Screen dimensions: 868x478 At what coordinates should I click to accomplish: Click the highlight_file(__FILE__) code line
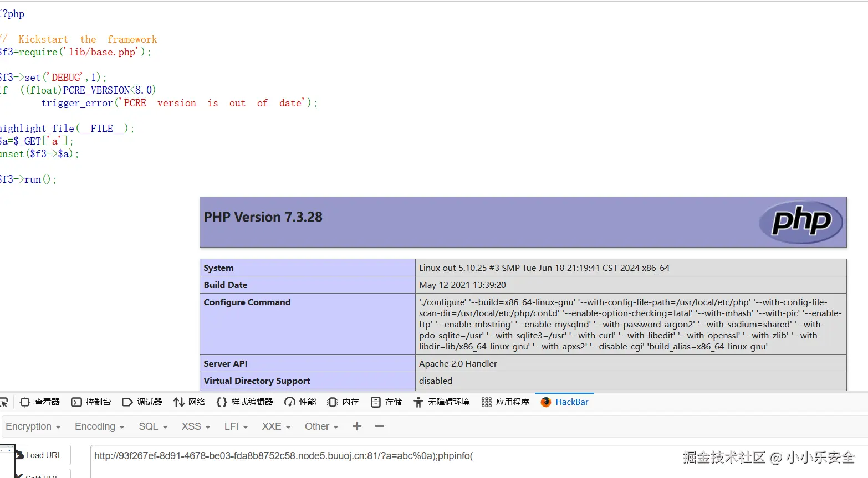tap(67, 129)
